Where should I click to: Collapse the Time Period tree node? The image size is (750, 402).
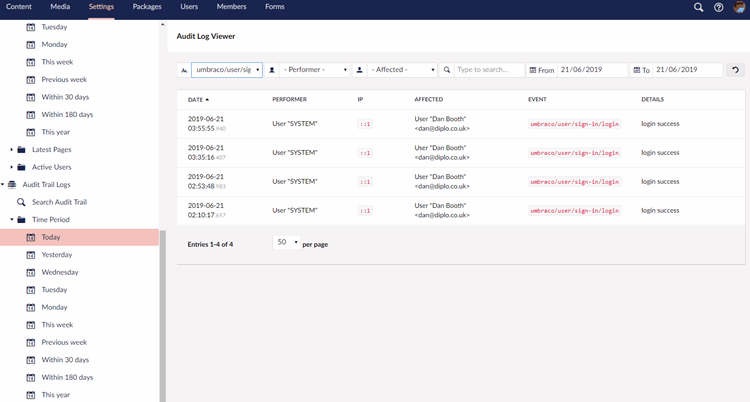11,220
